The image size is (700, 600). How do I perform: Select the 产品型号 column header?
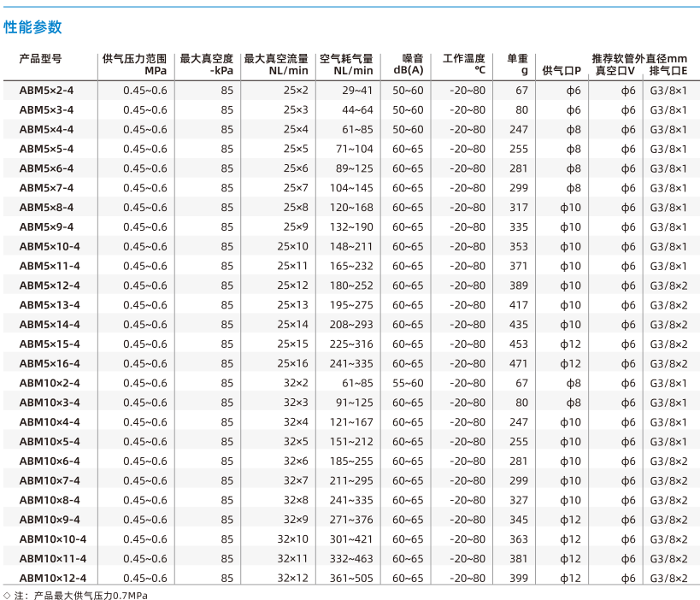tap(41, 58)
